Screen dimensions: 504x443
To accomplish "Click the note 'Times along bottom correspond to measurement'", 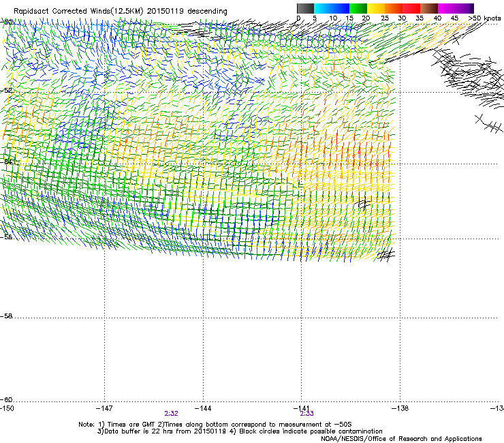I will (244, 425).
